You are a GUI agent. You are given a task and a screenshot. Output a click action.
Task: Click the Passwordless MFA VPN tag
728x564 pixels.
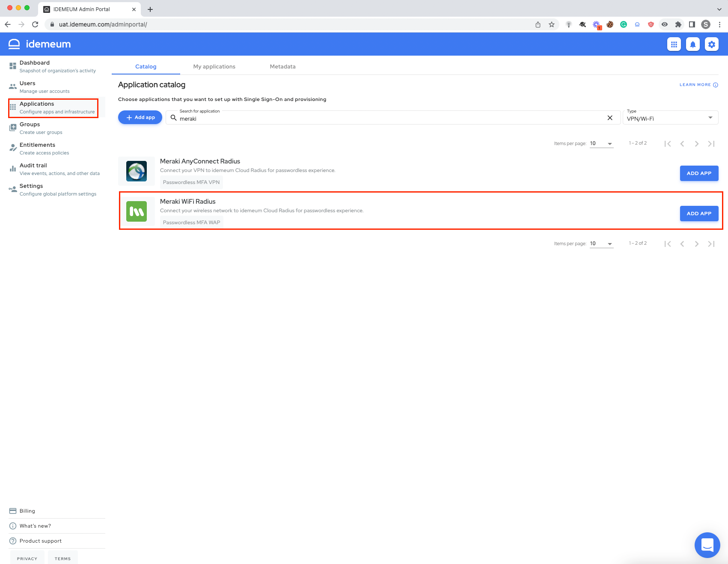(191, 182)
